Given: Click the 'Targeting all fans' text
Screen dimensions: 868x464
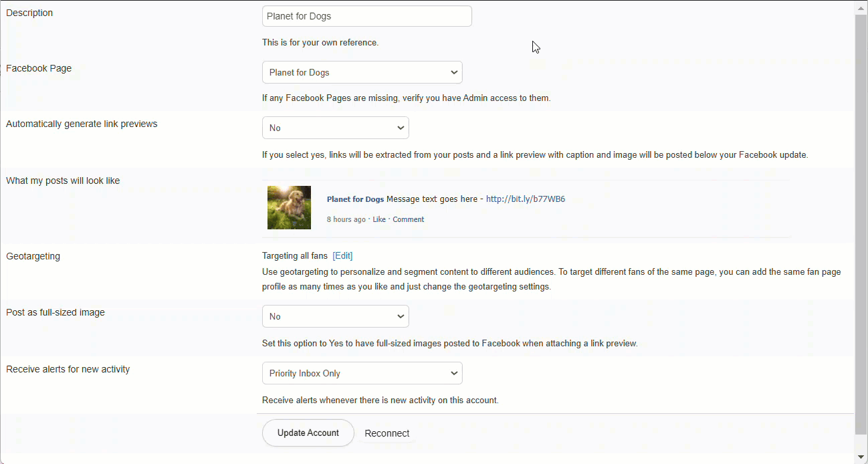Looking at the screenshot, I should (x=295, y=255).
